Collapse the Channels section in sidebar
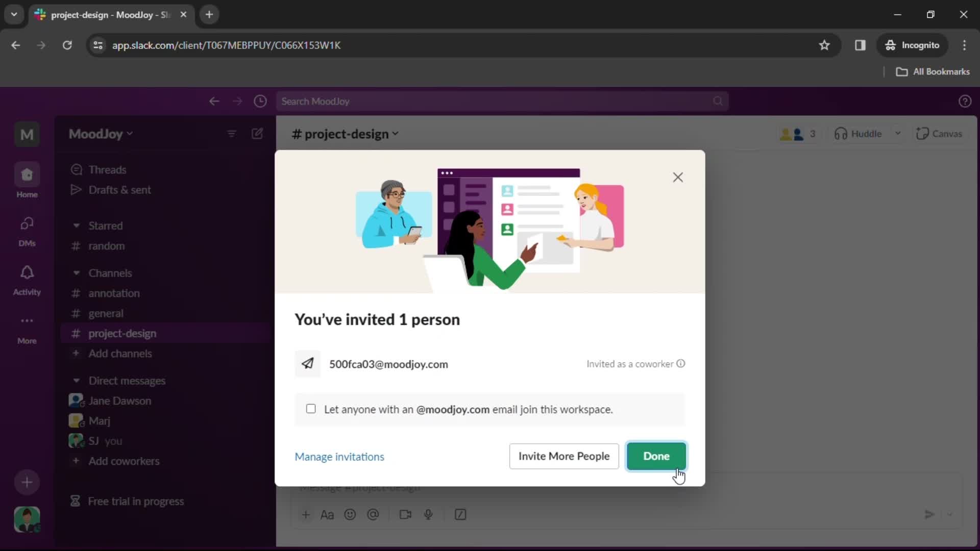 [x=76, y=272]
